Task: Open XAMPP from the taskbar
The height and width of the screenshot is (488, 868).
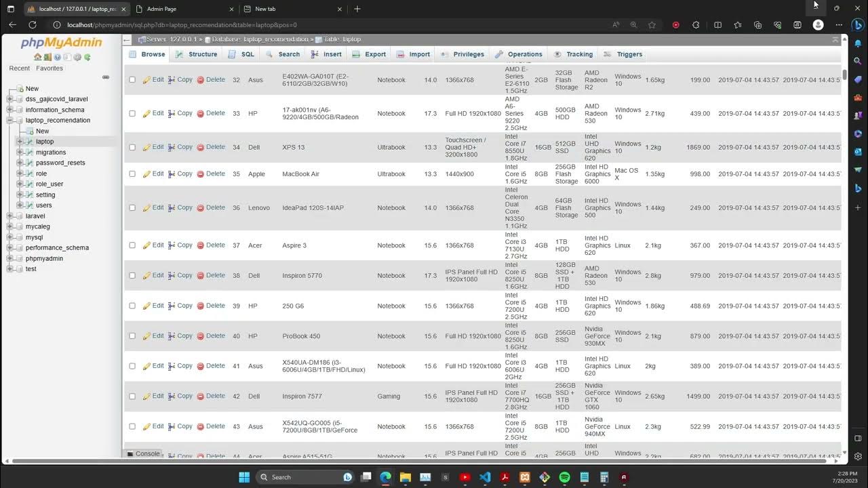Action: [524, 477]
